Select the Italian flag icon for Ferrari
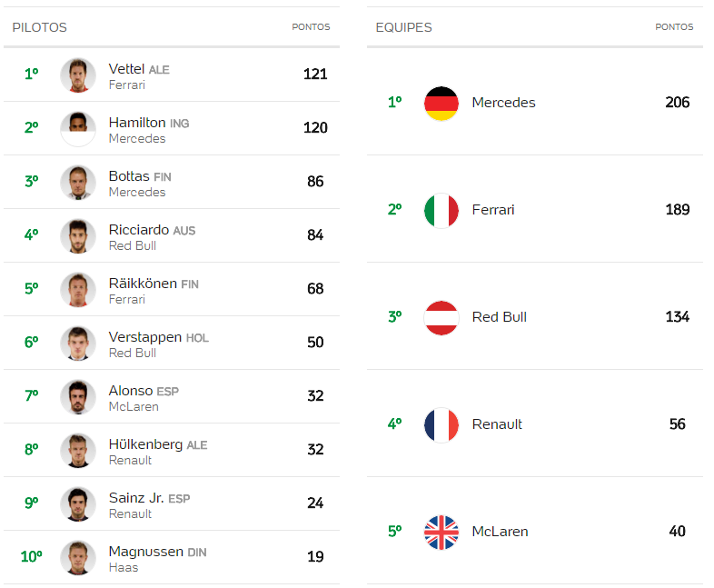Viewport: 714px width, 588px height. coord(441,211)
